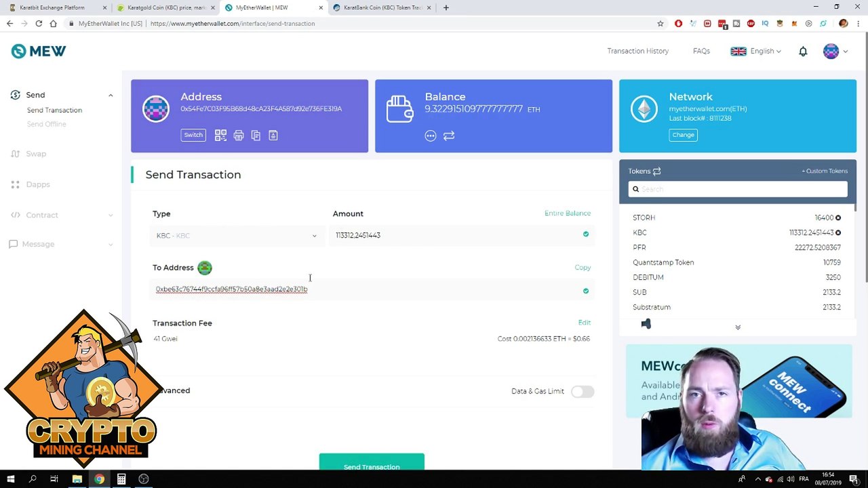
Task: Open the three-dots options in the Balance card
Action: tap(431, 136)
